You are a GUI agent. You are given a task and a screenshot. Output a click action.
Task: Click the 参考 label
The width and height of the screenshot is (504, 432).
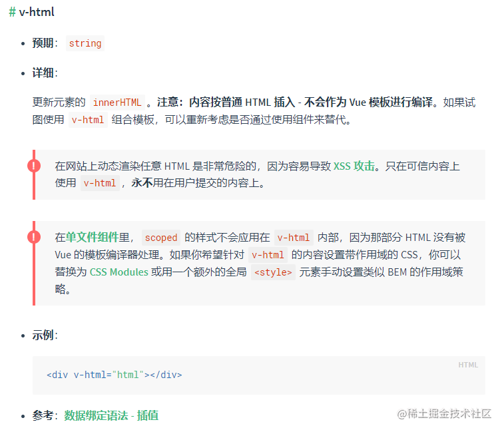click(x=43, y=415)
